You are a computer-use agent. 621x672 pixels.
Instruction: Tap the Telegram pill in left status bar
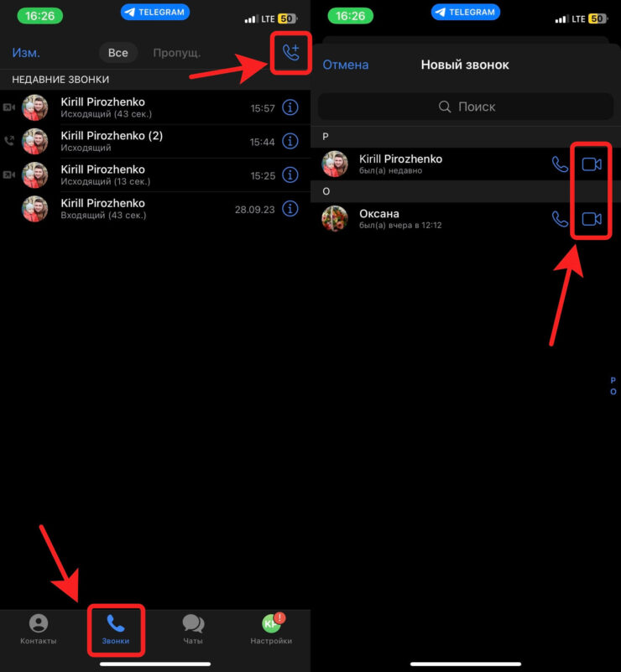(x=154, y=13)
